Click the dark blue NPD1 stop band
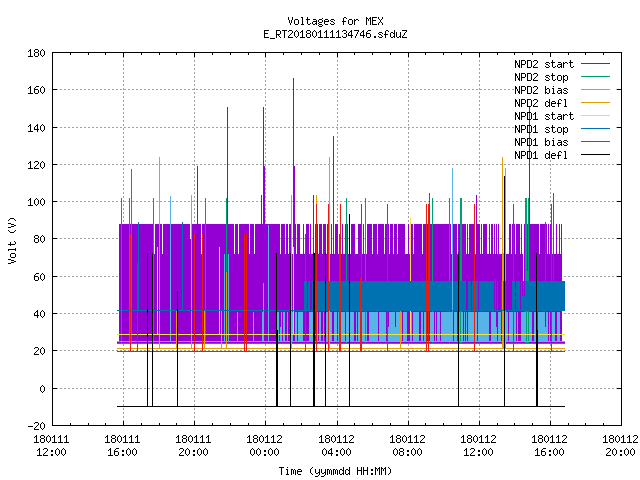The width and height of the screenshot is (640, 480). (x=435, y=296)
